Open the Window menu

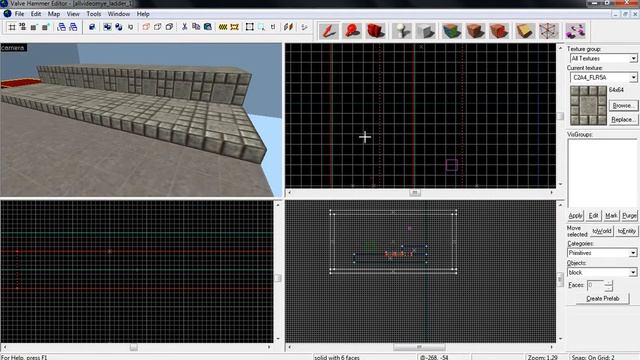119,14
